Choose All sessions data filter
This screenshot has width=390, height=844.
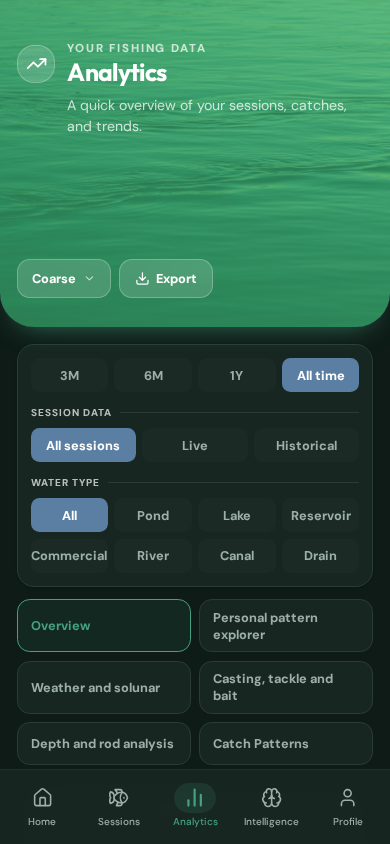pyautogui.click(x=83, y=445)
